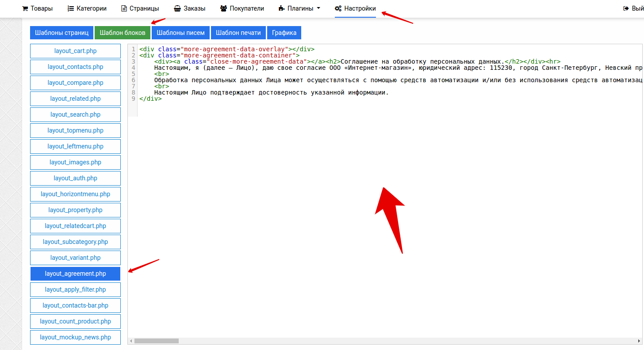Click the Заказы basket icon
Screen dimensions: 644x350
coord(177,8)
